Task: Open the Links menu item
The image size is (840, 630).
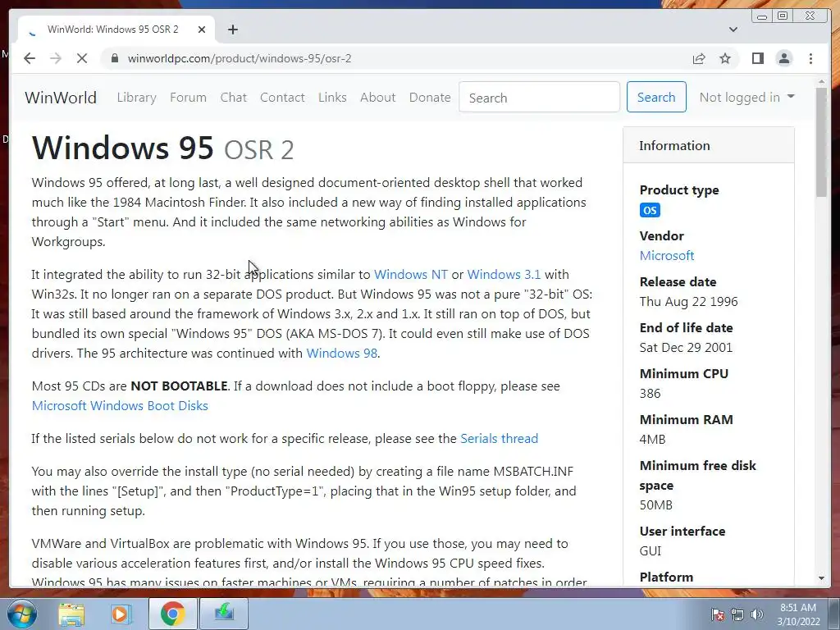Action: [332, 98]
